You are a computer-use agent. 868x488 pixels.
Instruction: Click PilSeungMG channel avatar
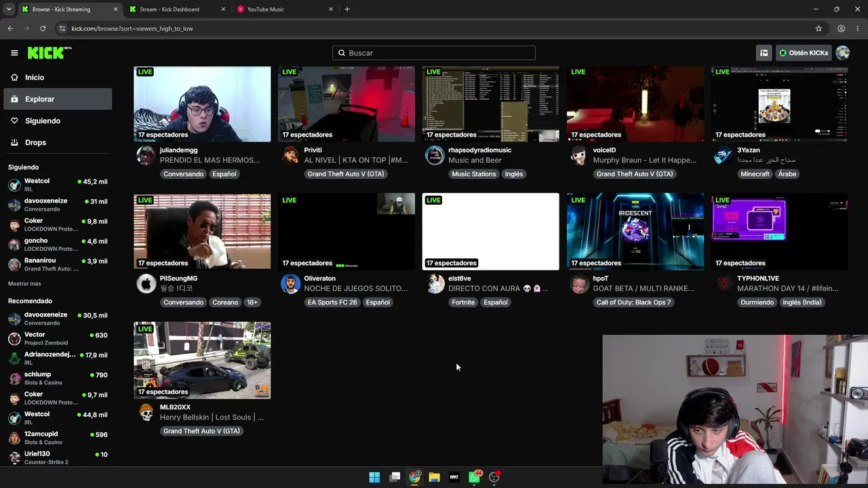pyautogui.click(x=146, y=284)
